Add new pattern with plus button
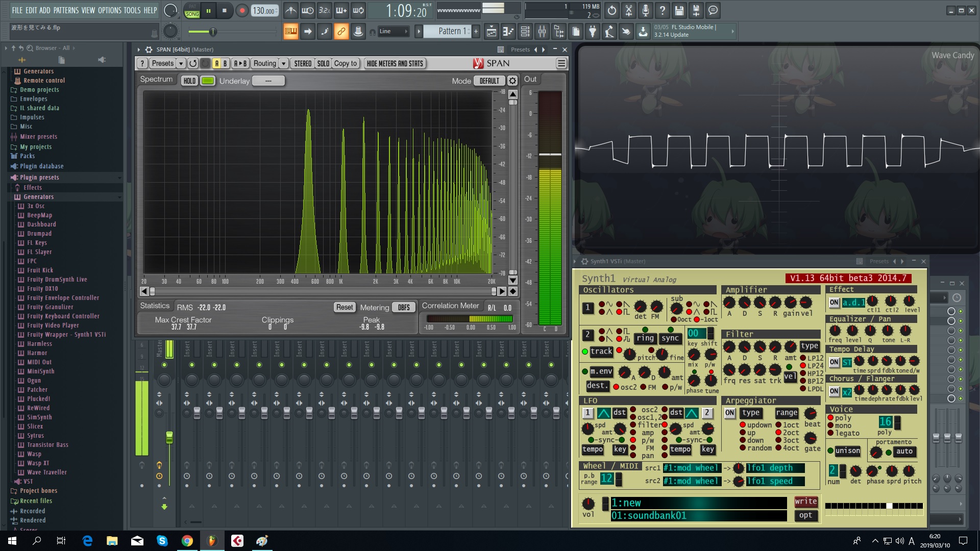980x551 pixels. [476, 32]
